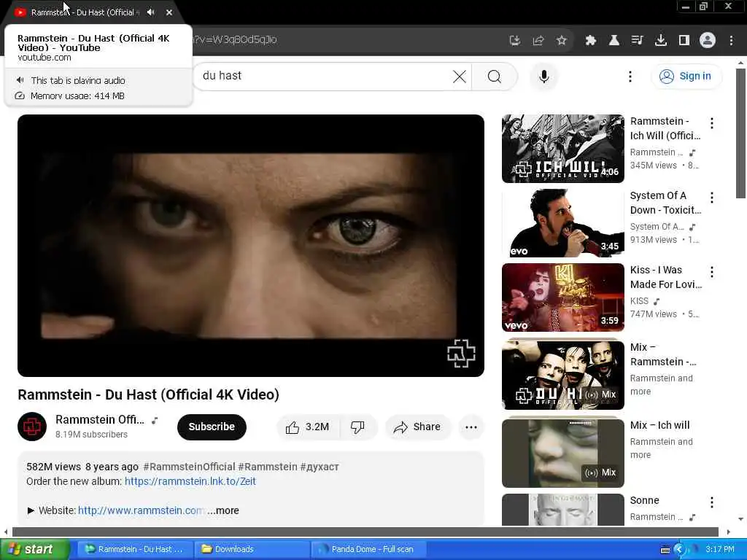Click the address bar URL text
Viewport: 747px width, 560px height.
coord(234,39)
